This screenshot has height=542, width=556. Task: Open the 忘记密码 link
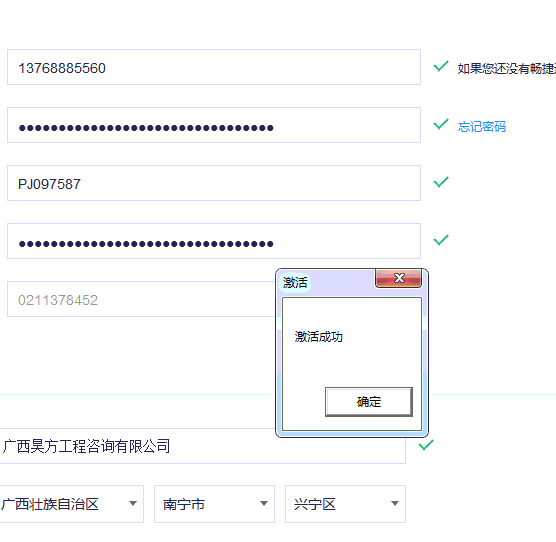tap(482, 127)
